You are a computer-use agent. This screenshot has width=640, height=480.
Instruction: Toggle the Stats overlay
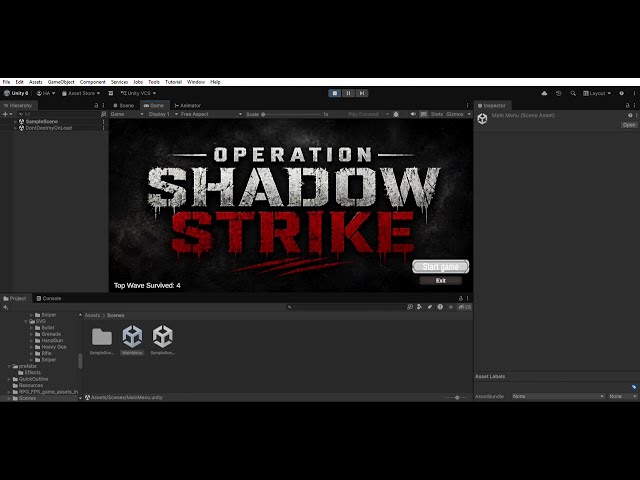[437, 114]
